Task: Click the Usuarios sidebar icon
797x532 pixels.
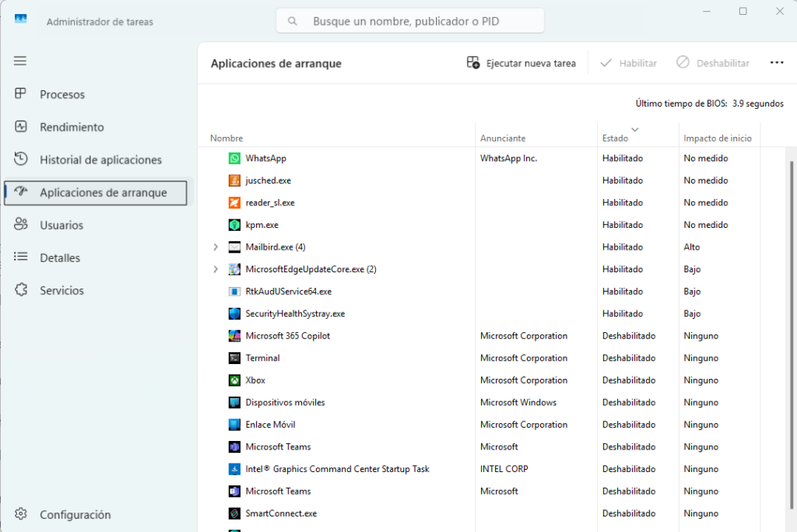Action: pos(19,225)
